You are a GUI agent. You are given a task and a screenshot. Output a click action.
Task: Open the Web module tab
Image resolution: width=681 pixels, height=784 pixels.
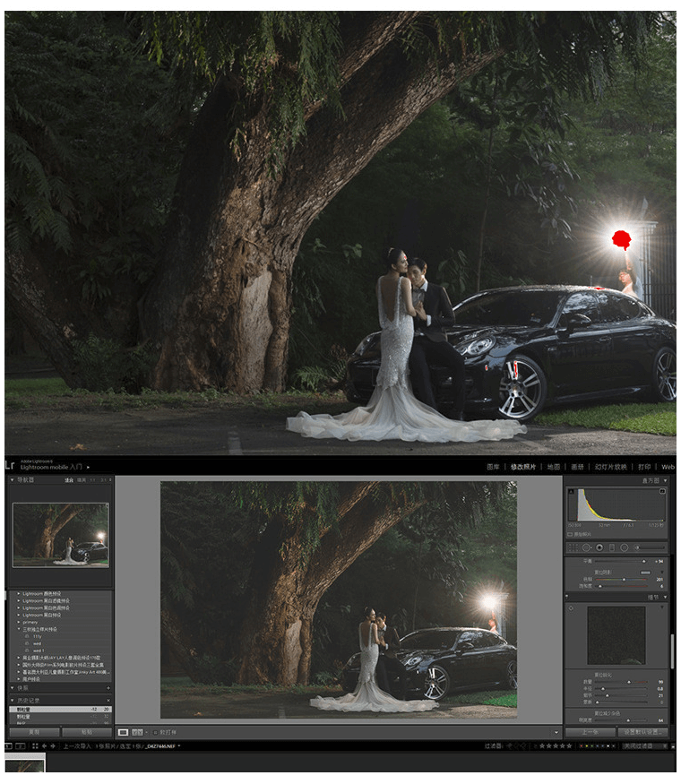(668, 467)
